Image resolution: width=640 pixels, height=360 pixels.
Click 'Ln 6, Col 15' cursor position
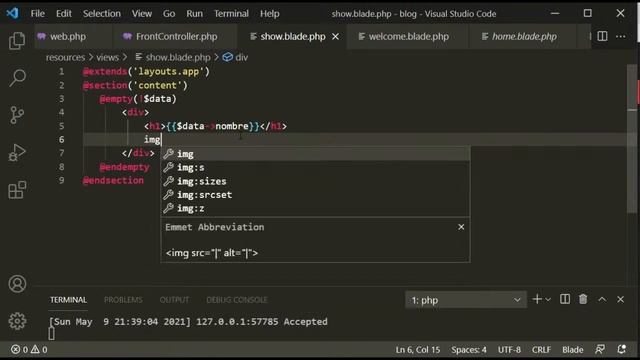[x=418, y=350]
